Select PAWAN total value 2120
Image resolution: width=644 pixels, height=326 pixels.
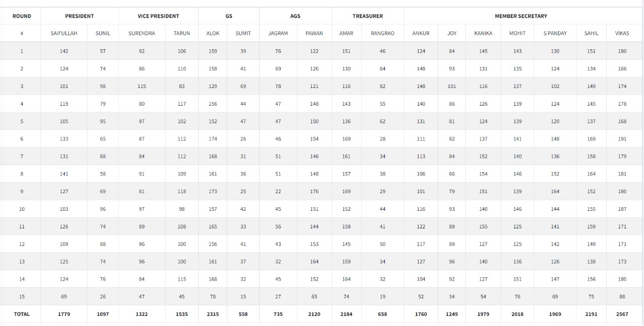[x=314, y=314]
